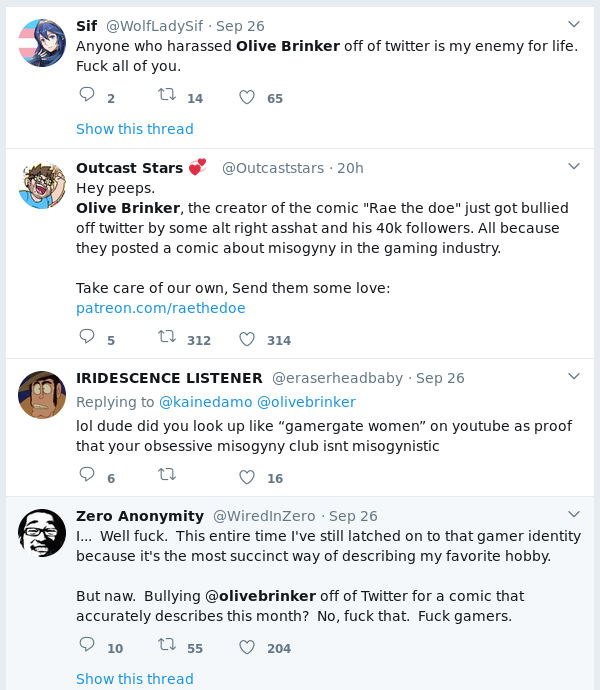The width and height of the screenshot is (600, 690).
Task: Open the @kainedamo mention in reply line
Action: coord(205,402)
